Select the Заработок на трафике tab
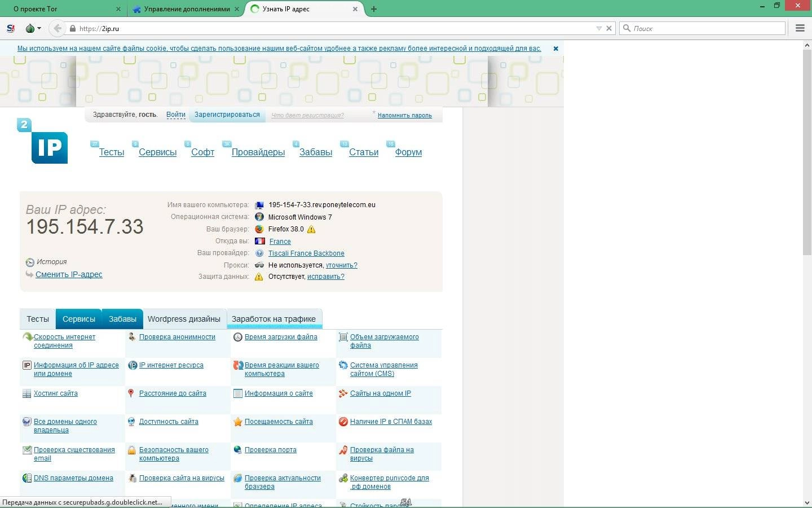The image size is (812, 508). pyautogui.click(x=273, y=319)
